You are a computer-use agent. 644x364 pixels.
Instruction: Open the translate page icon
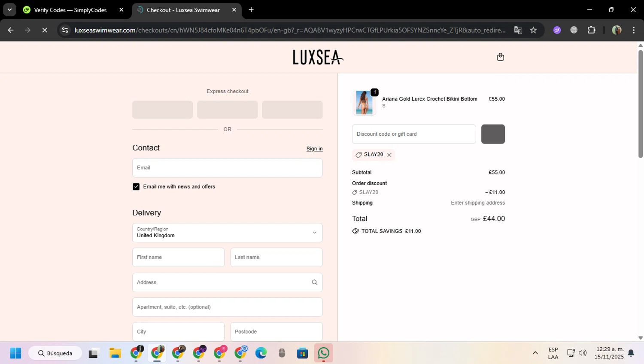(518, 30)
